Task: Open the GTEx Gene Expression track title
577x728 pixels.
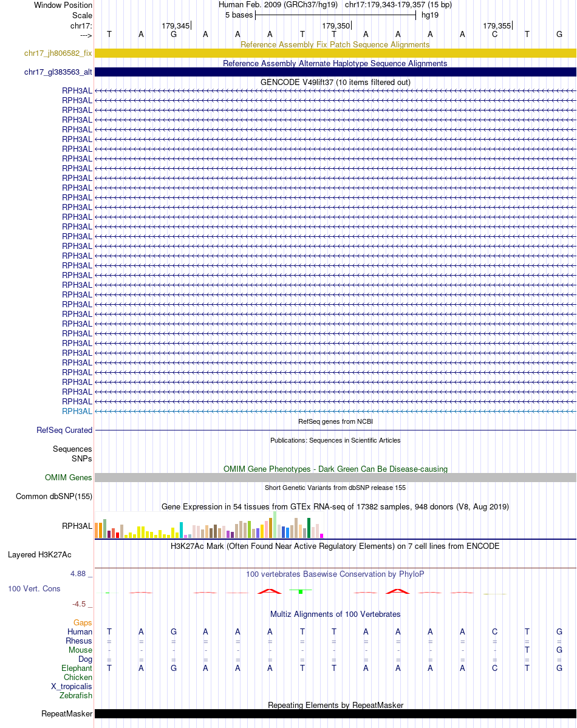Action: click(335, 506)
